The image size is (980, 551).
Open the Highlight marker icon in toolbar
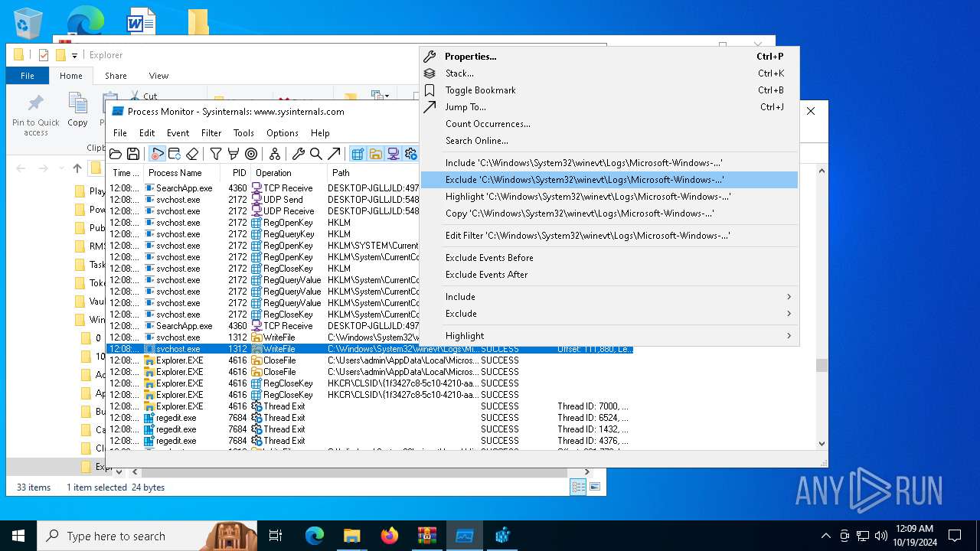pos(234,154)
